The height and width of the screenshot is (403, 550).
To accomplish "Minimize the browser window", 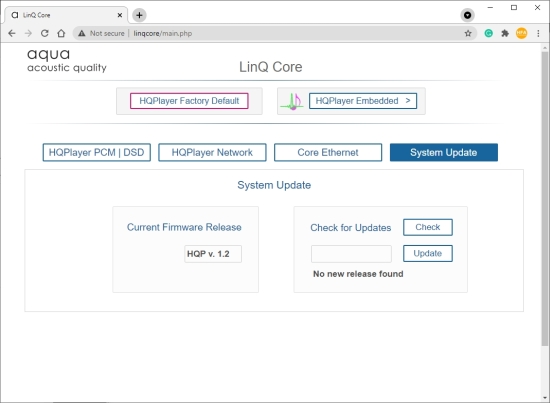I will tap(490, 7).
